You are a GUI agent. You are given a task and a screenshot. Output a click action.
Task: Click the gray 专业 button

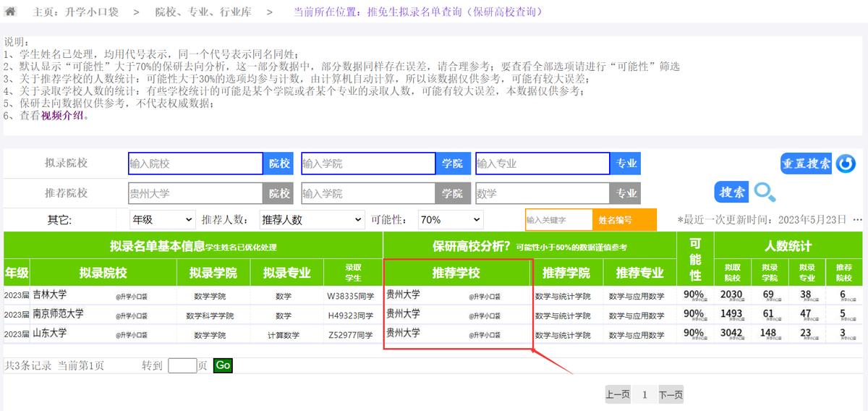tap(626, 193)
